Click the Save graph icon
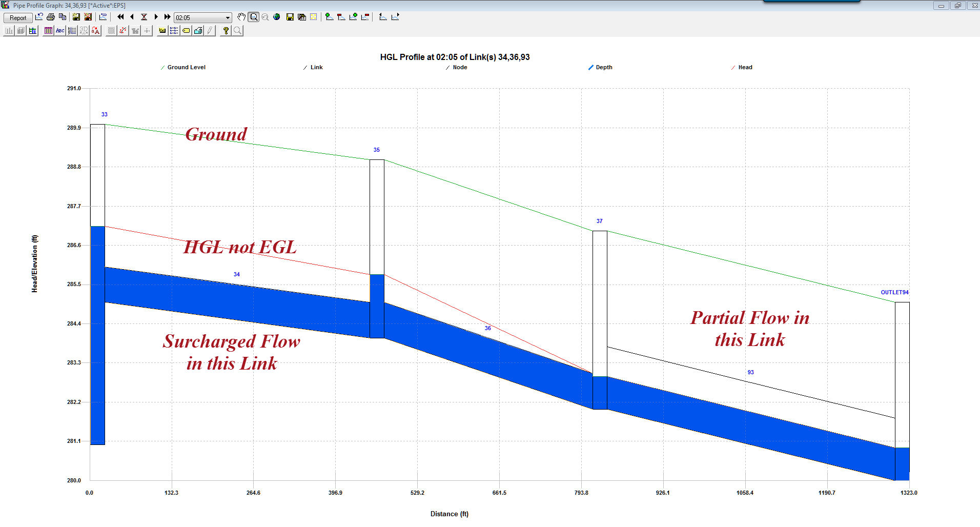980x527 pixels. point(75,17)
